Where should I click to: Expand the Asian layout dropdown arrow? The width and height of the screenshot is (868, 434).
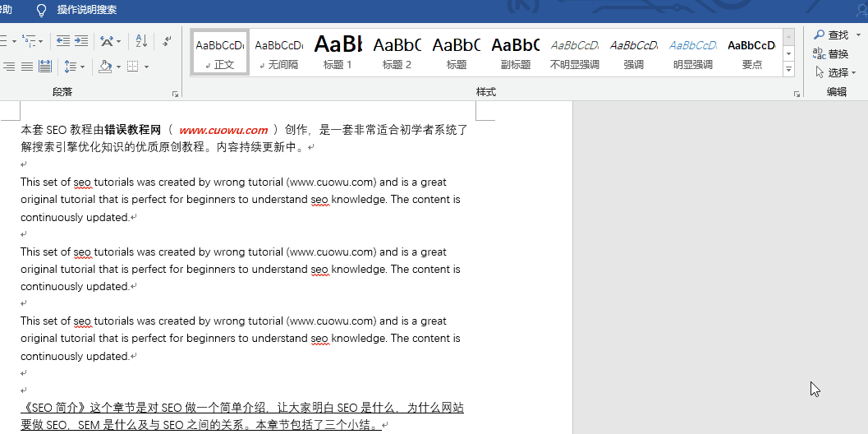coord(118,41)
